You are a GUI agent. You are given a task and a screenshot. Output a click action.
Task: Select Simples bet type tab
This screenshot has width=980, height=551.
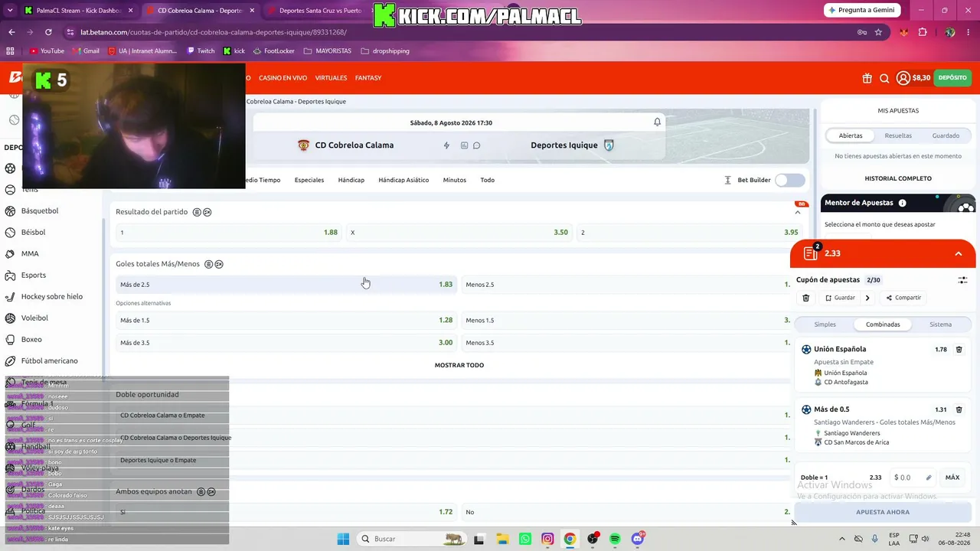(825, 324)
